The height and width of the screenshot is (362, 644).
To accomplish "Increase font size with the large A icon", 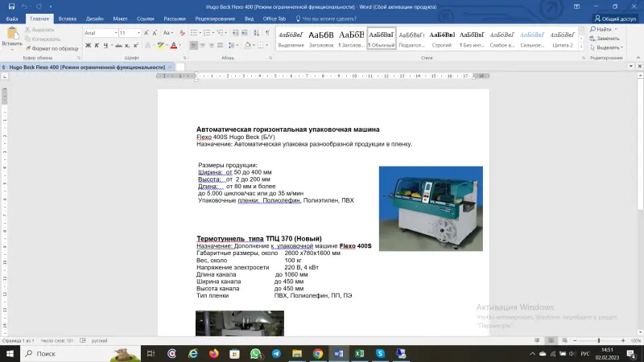I will (x=147, y=33).
